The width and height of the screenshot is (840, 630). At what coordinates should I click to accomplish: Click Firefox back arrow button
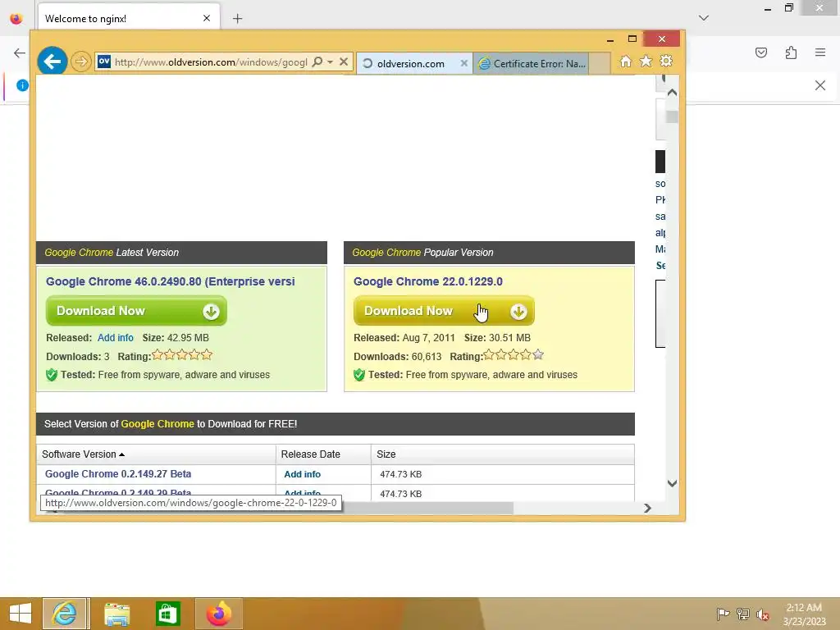click(x=20, y=52)
